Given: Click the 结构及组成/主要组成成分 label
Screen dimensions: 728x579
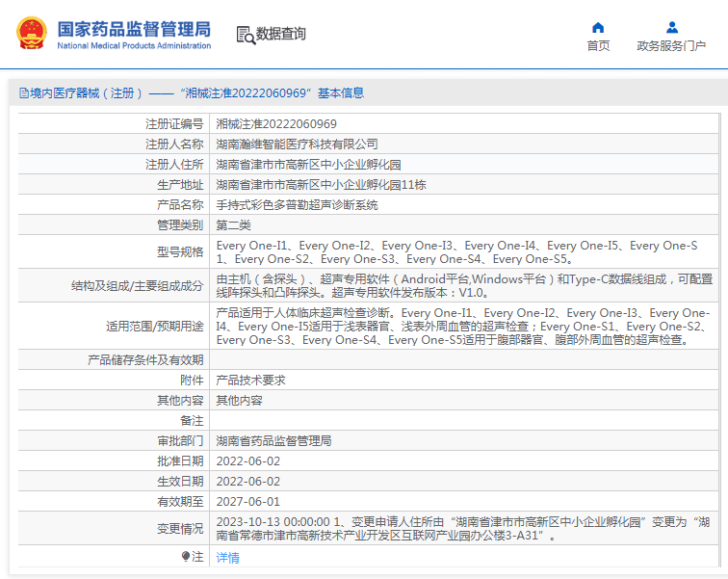Looking at the screenshot, I should [138, 286].
